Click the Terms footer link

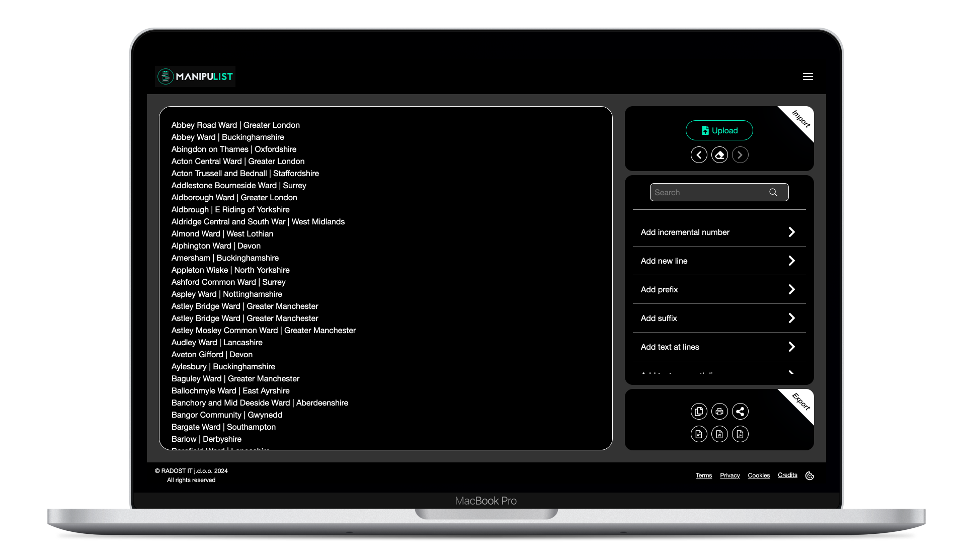[704, 475]
